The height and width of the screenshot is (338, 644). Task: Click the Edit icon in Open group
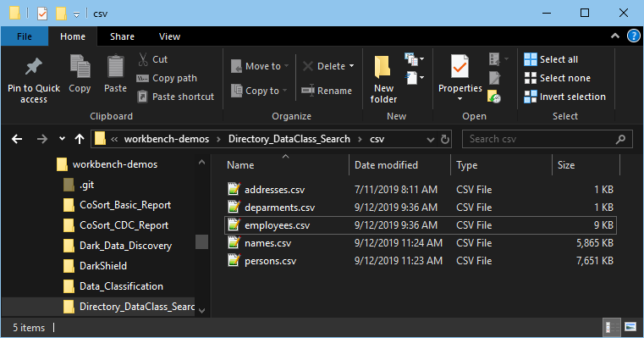tap(494, 78)
